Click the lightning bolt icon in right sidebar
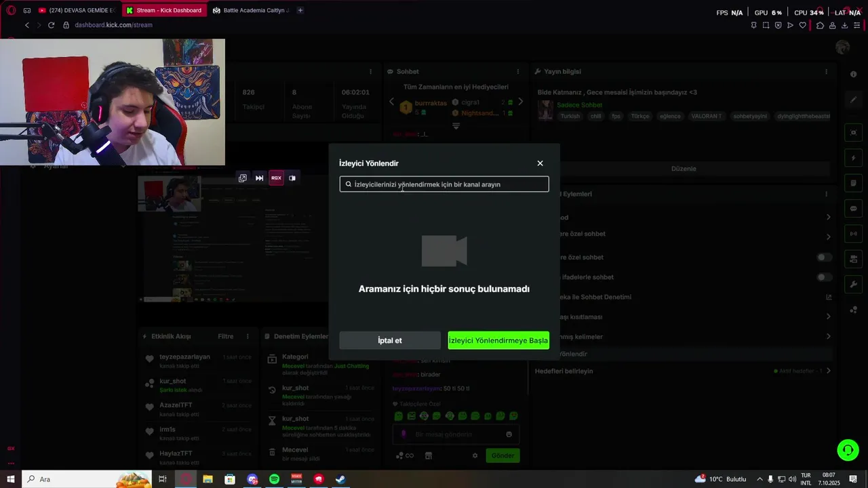 click(x=854, y=158)
